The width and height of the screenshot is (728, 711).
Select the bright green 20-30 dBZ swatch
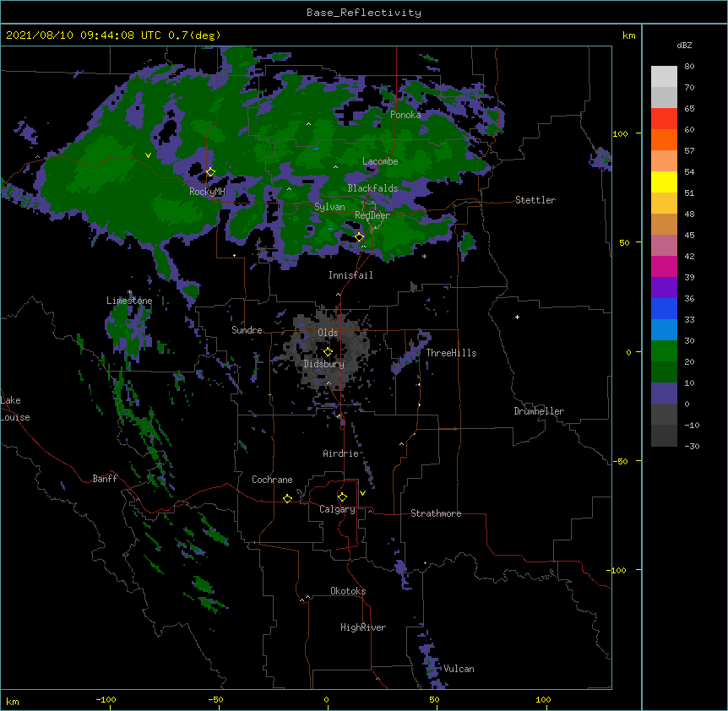click(664, 351)
